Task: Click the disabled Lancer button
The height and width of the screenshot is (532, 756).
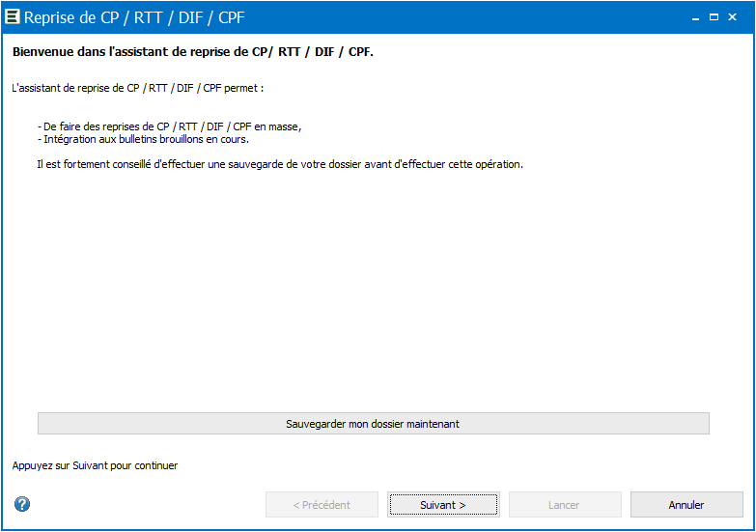Action: click(x=565, y=505)
